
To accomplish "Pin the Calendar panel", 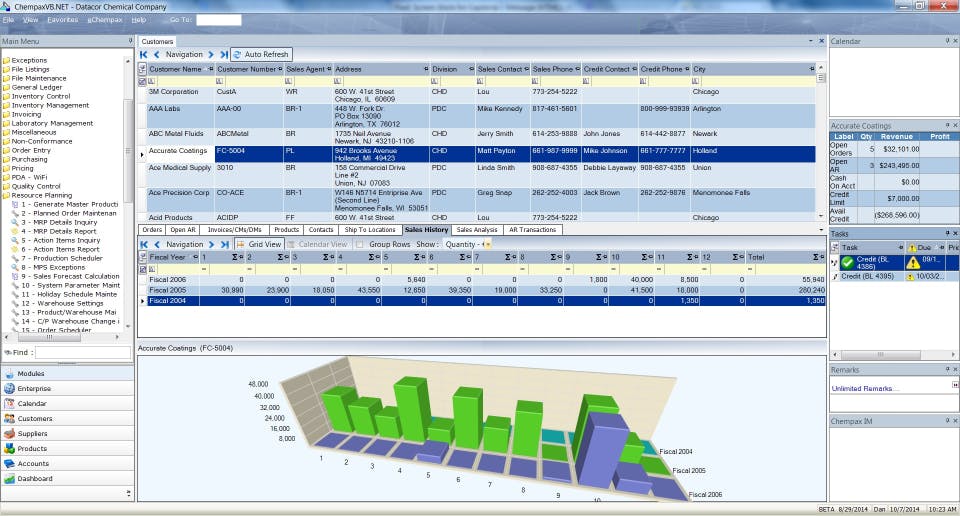I will click(947, 41).
